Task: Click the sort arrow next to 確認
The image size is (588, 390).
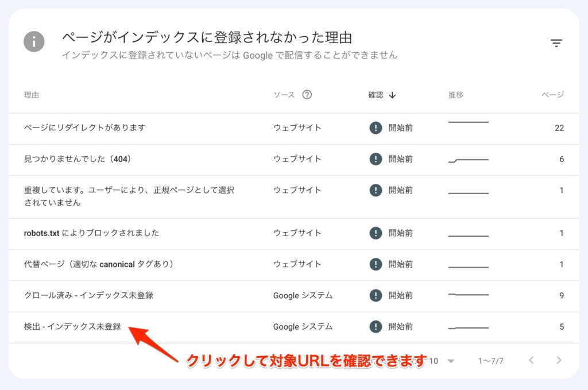Action: tap(392, 95)
